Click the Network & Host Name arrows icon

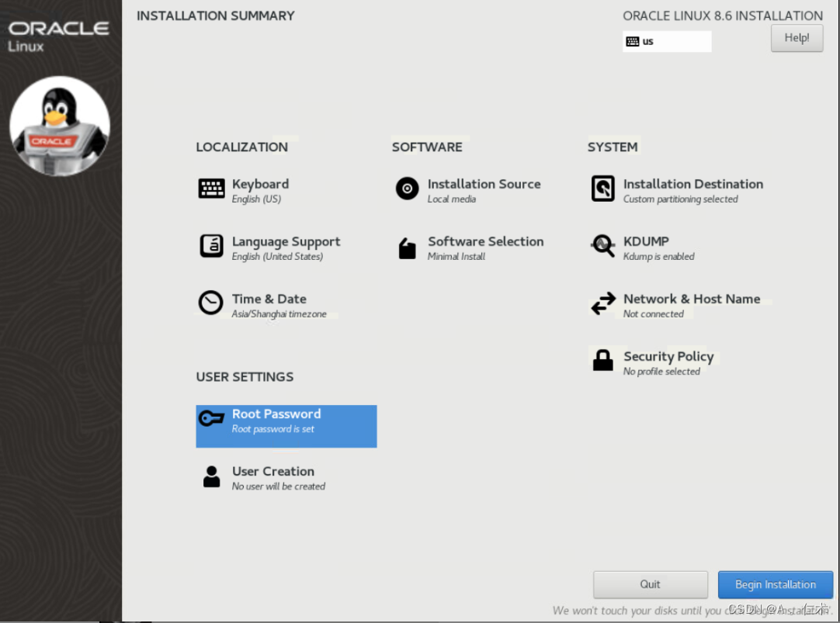click(x=603, y=303)
